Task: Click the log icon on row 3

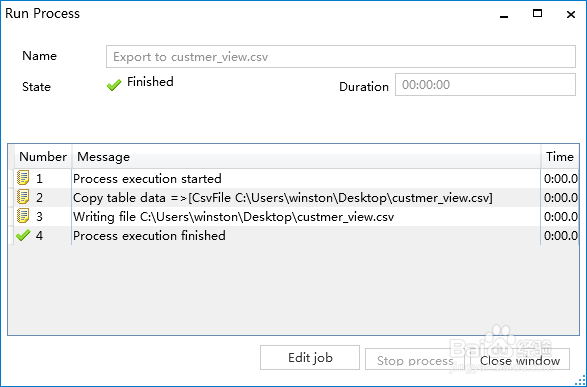Action: click(23, 216)
